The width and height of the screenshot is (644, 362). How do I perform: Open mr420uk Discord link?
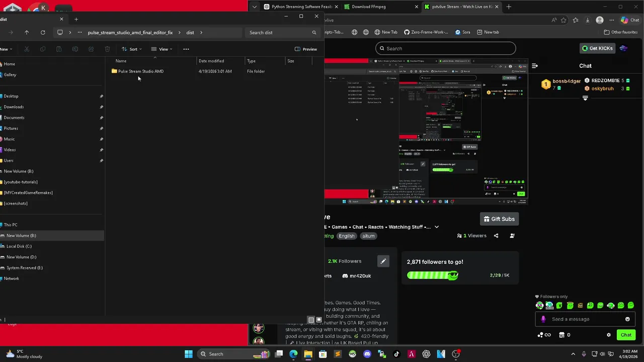click(356, 276)
